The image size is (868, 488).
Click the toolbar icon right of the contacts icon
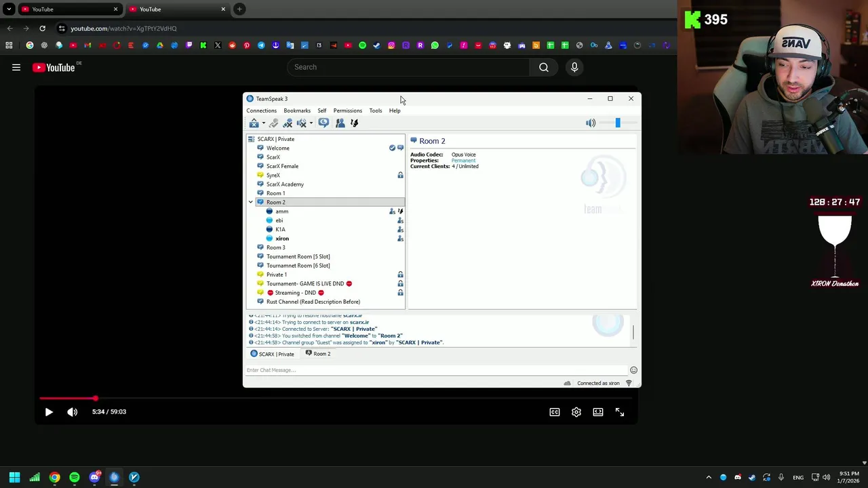pos(354,123)
